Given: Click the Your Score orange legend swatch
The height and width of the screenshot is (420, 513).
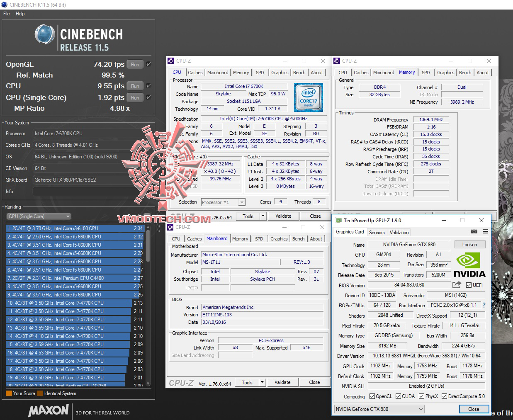Looking at the screenshot, I should [9, 393].
